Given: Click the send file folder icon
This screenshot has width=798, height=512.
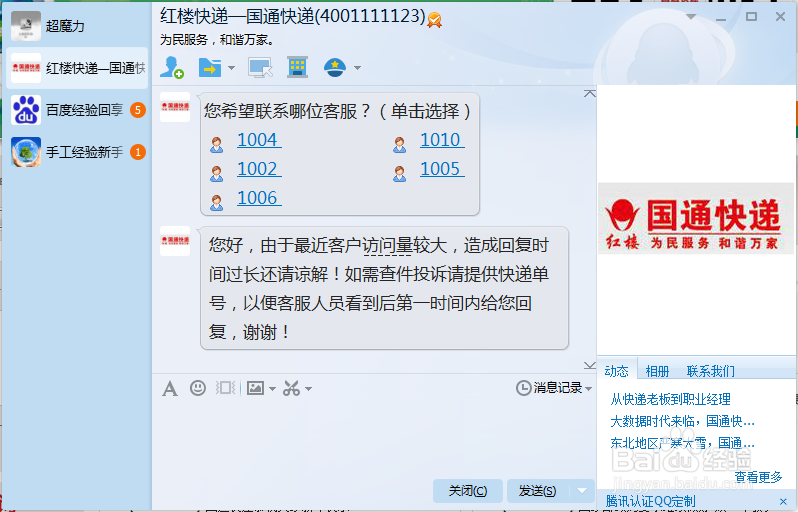Looking at the screenshot, I should coord(210,67).
